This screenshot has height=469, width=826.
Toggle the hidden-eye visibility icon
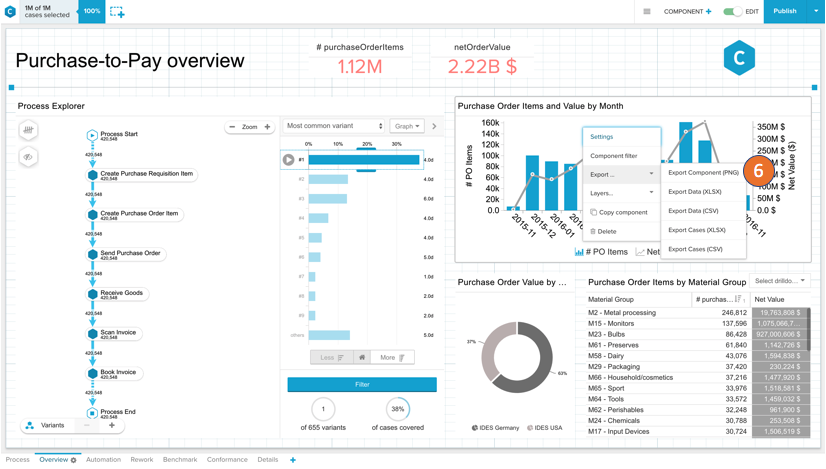(x=28, y=157)
